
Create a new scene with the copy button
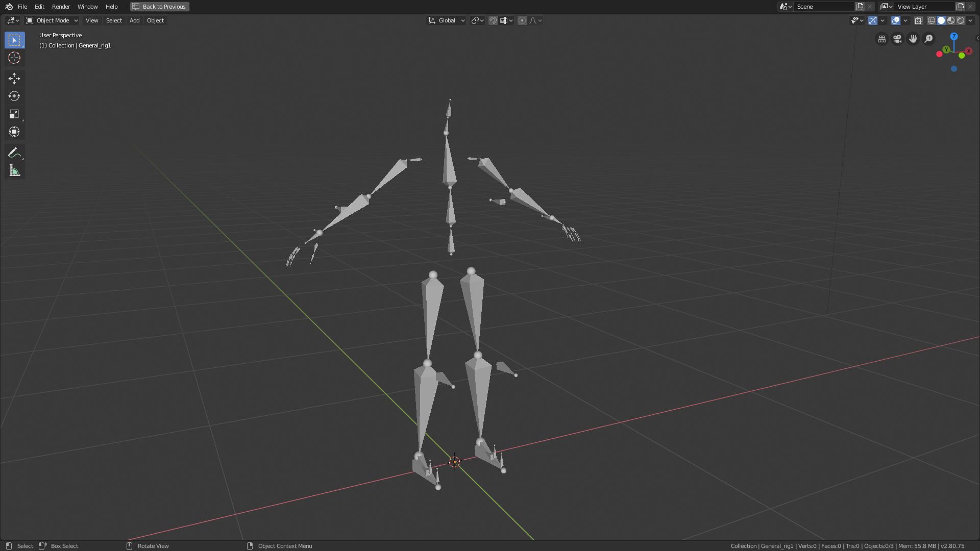pyautogui.click(x=860, y=7)
